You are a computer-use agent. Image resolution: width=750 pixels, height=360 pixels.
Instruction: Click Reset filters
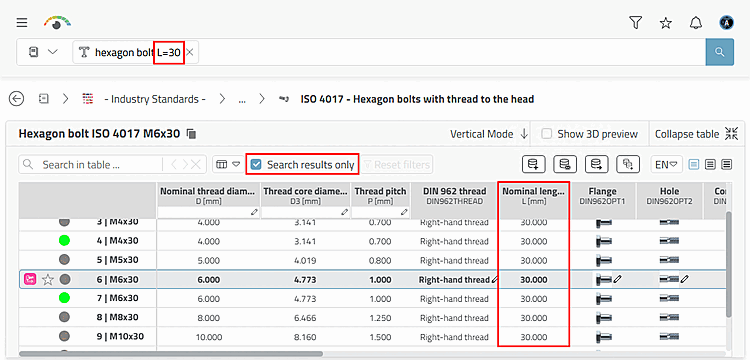click(397, 165)
